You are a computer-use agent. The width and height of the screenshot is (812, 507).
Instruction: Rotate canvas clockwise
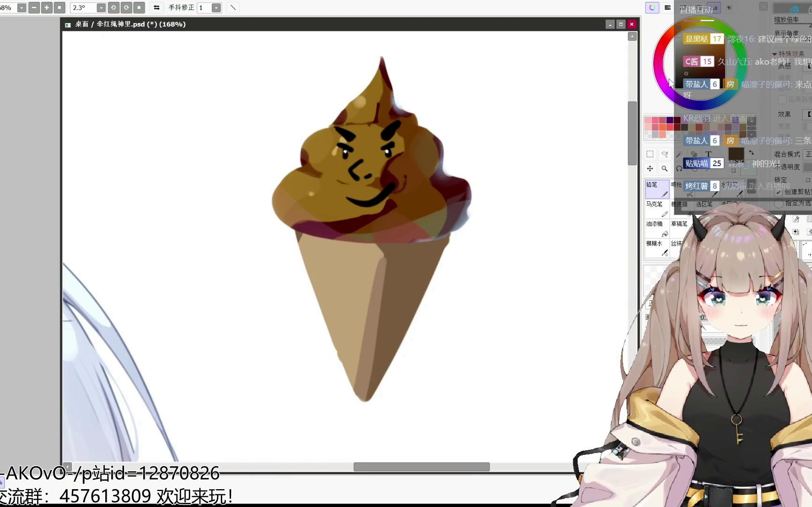126,8
